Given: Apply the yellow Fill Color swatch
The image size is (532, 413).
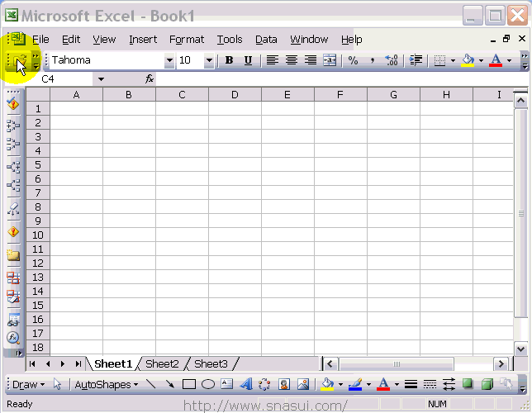Looking at the screenshot, I should click(468, 60).
